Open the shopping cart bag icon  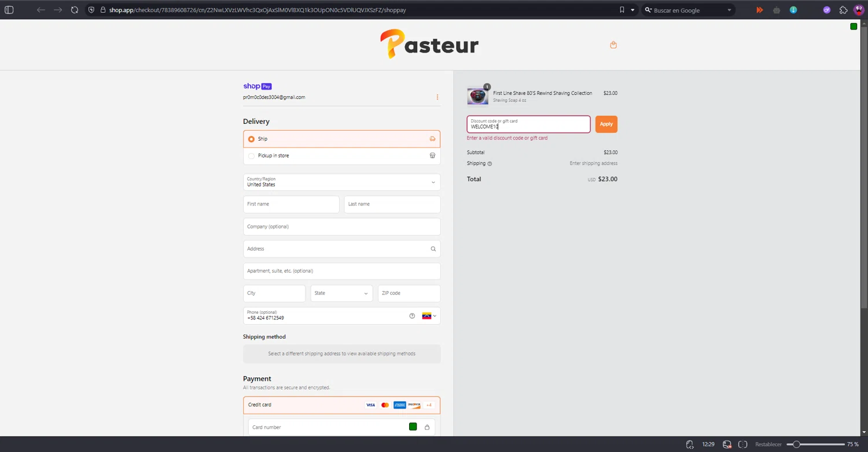[x=613, y=45]
